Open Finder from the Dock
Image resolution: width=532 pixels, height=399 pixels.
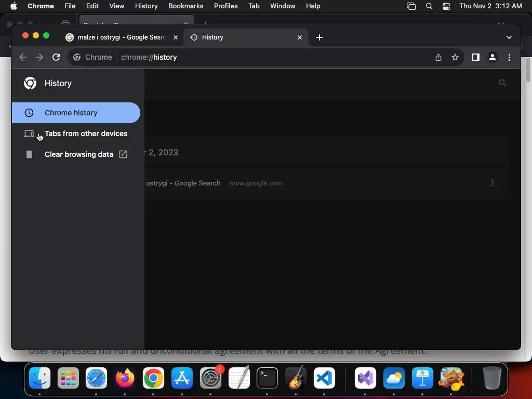click(39, 378)
